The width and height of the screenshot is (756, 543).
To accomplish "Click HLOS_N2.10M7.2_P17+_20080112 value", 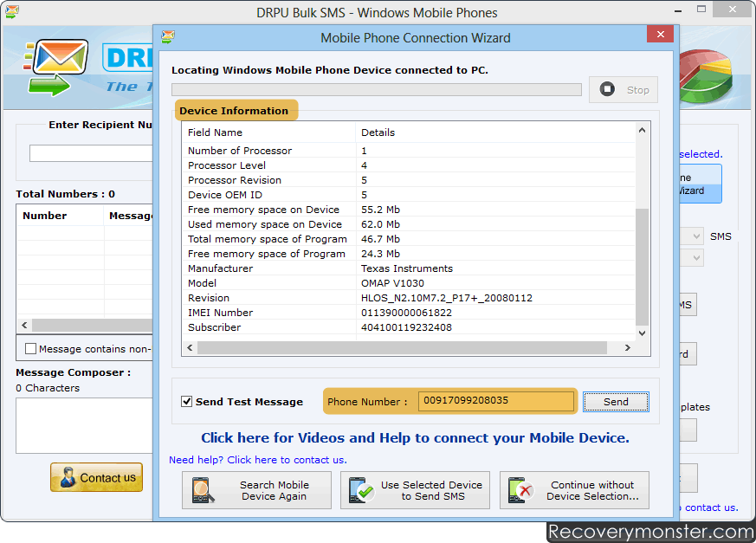I will pyautogui.click(x=447, y=298).
